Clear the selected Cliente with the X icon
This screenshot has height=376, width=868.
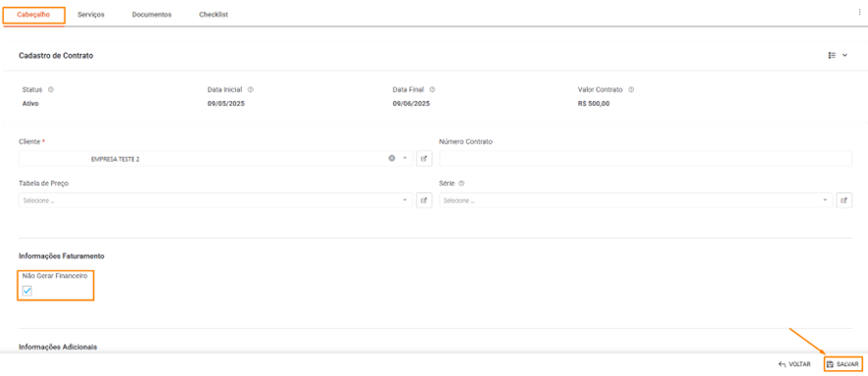point(392,159)
